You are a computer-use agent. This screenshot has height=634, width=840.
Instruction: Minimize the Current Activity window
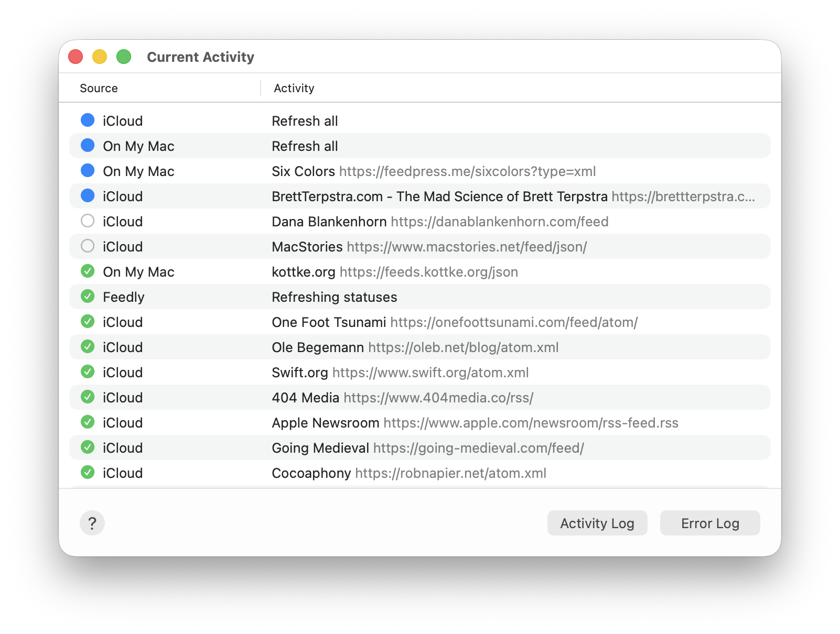pyautogui.click(x=100, y=57)
